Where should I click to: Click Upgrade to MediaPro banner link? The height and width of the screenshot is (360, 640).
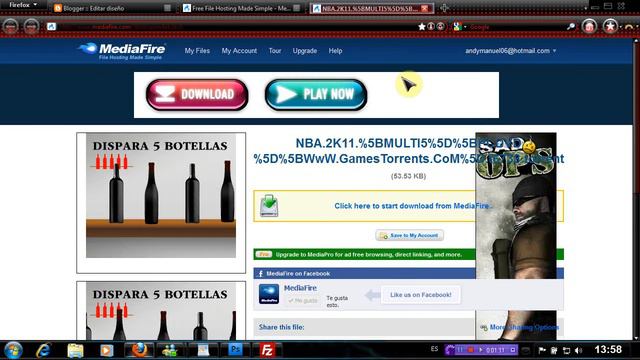click(x=369, y=255)
